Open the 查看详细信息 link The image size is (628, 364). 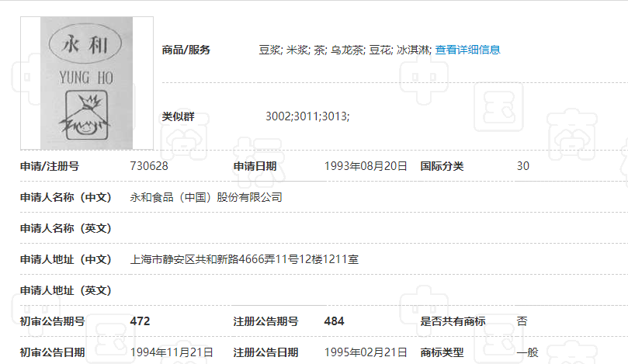[x=467, y=50]
